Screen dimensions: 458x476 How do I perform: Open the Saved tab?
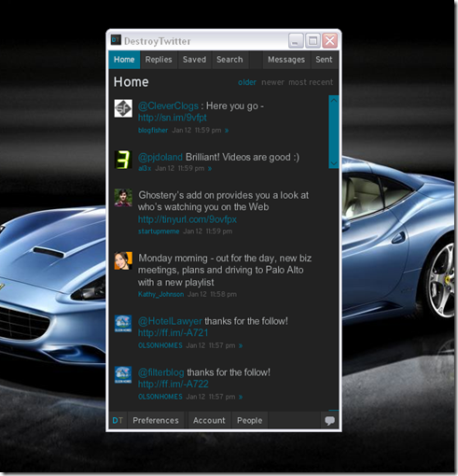pyautogui.click(x=194, y=60)
